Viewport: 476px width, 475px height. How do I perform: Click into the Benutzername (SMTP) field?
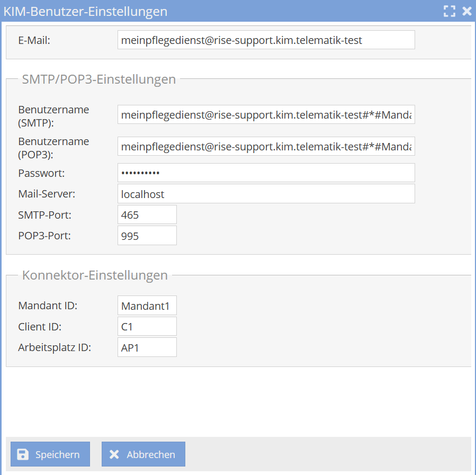(x=266, y=114)
